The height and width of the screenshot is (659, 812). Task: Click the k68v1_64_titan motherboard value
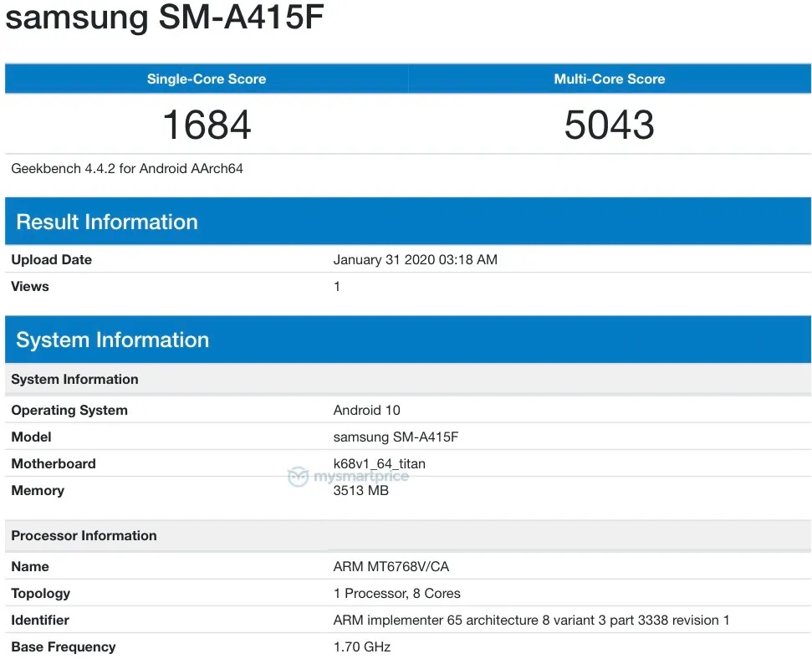click(x=385, y=464)
